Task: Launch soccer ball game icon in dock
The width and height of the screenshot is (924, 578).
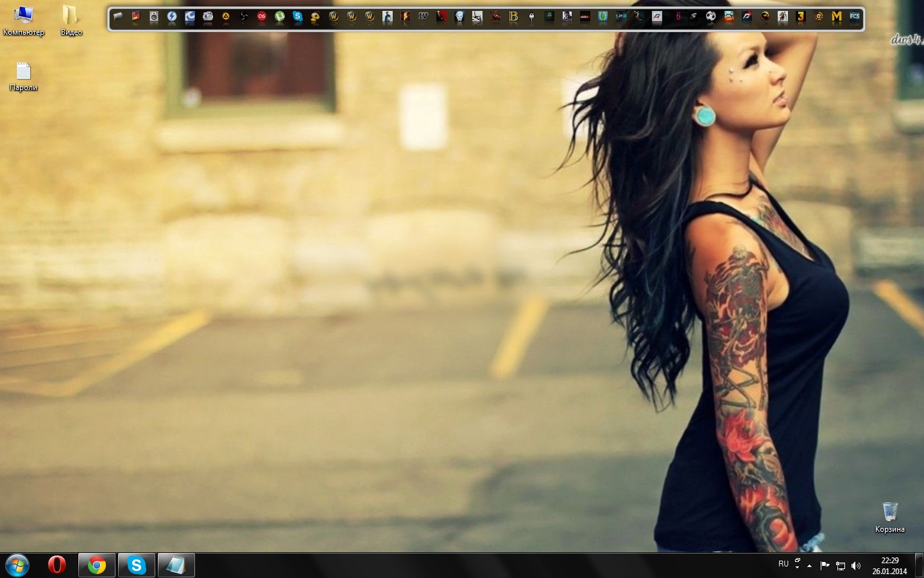Action: [x=711, y=17]
